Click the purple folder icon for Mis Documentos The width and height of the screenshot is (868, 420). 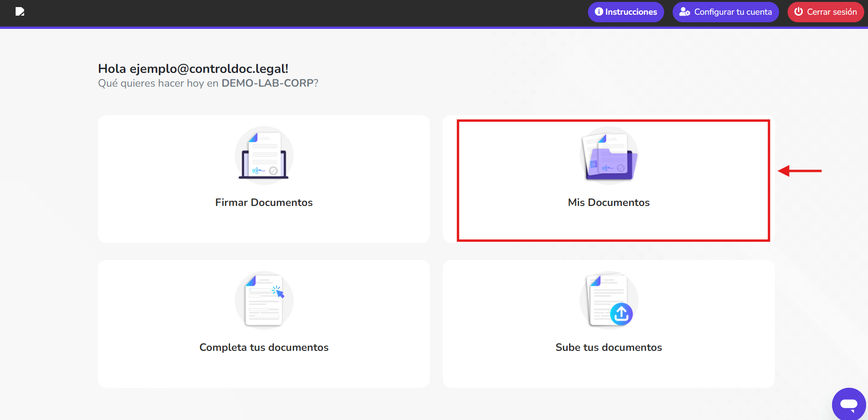609,156
